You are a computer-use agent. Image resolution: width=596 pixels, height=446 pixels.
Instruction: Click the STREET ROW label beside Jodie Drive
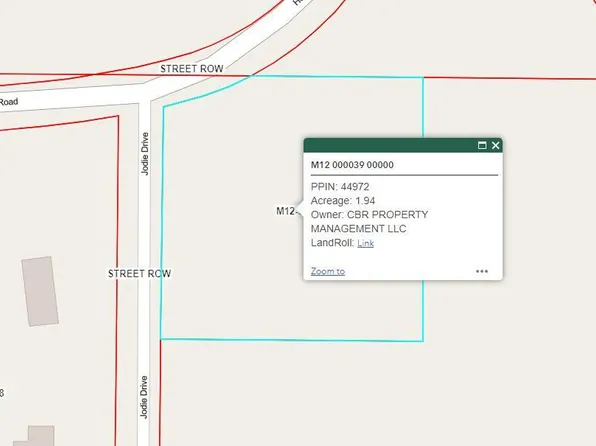coord(139,274)
